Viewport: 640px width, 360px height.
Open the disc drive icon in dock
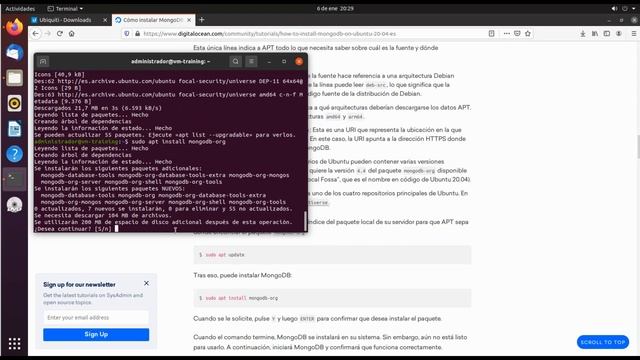pos(14,204)
